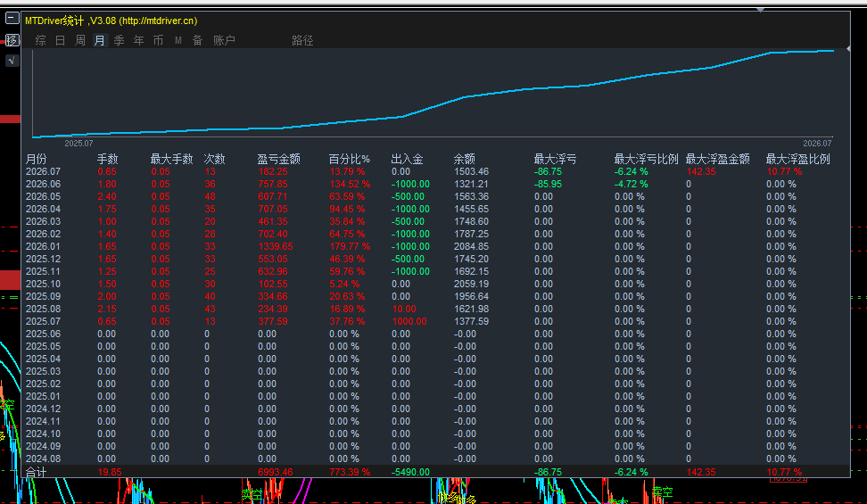Switch to the 综 summary tab
The height and width of the screenshot is (504, 867).
[40, 40]
